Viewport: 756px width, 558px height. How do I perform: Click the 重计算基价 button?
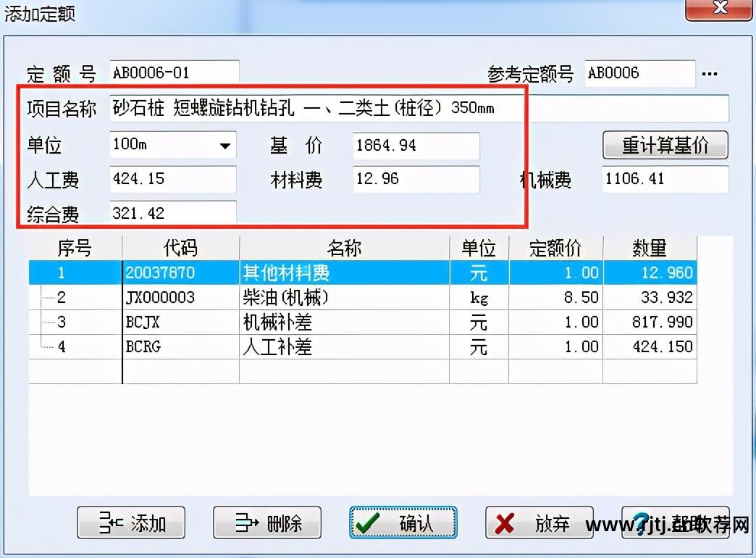point(665,145)
